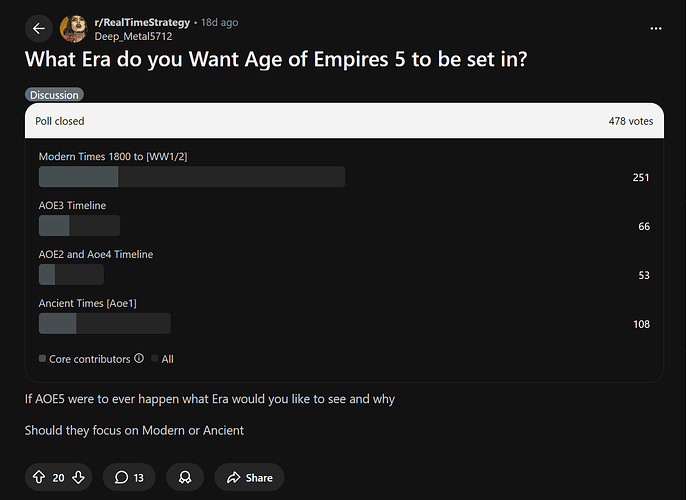Open the post's three-dot options menu
Image resolution: width=686 pixels, height=500 pixels.
[x=656, y=29]
